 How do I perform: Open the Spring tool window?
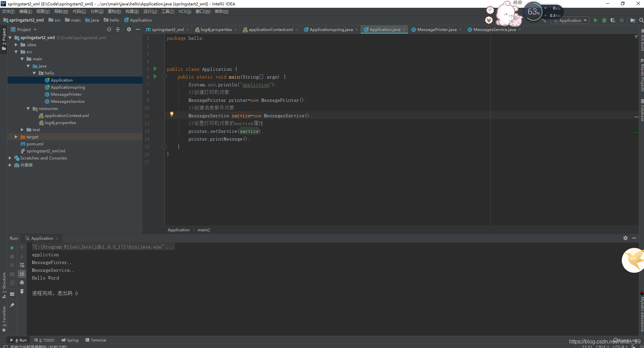[x=70, y=340]
